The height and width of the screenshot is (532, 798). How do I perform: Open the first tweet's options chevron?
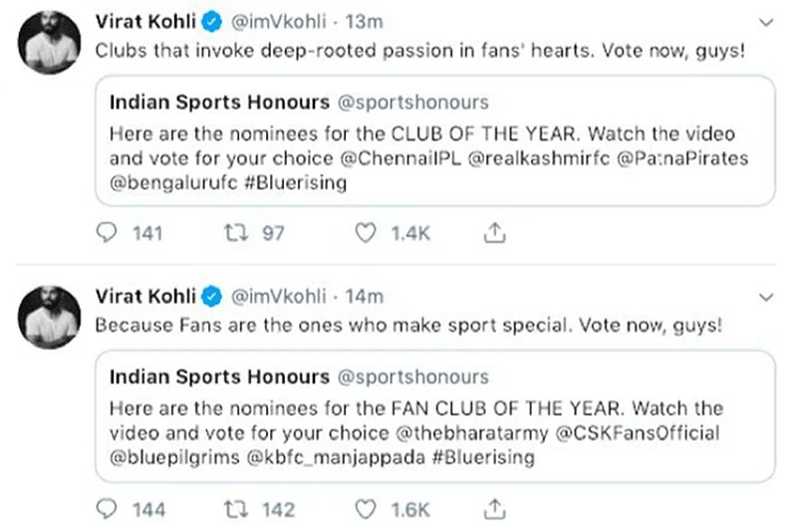[x=765, y=22]
